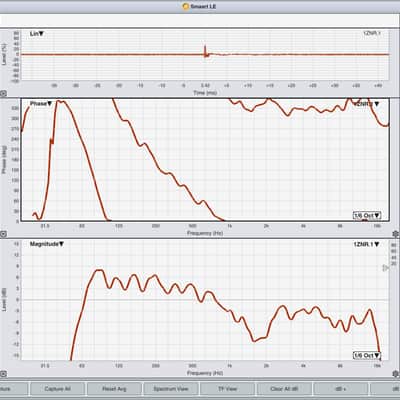Open the Magnitude plot type dropdown
The width and height of the screenshot is (400, 400).
coord(47,244)
